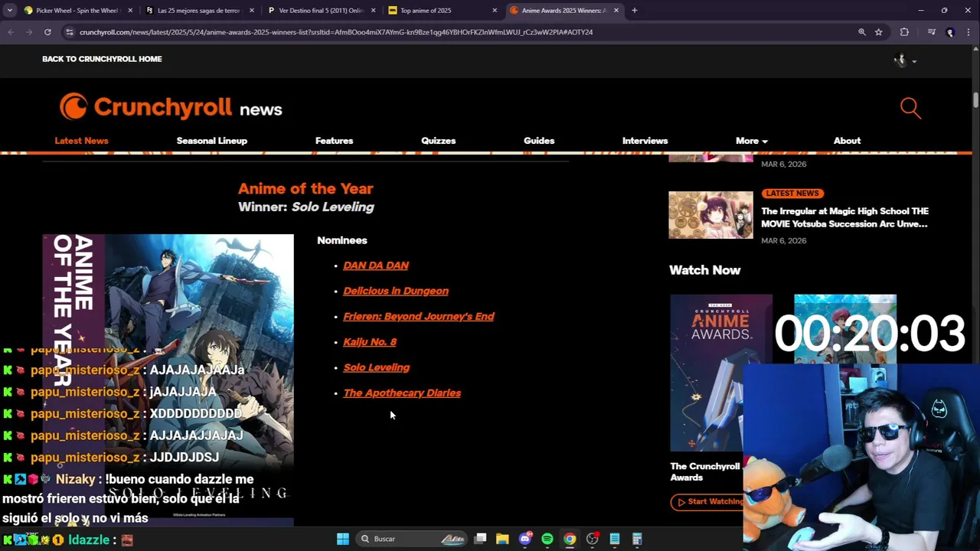The width and height of the screenshot is (980, 551).
Task: Open Notepad from the taskbar
Action: [x=614, y=539]
